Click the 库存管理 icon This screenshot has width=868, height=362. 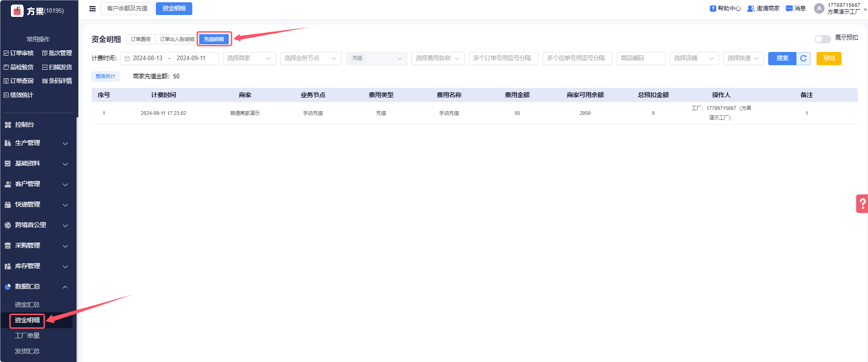8,266
